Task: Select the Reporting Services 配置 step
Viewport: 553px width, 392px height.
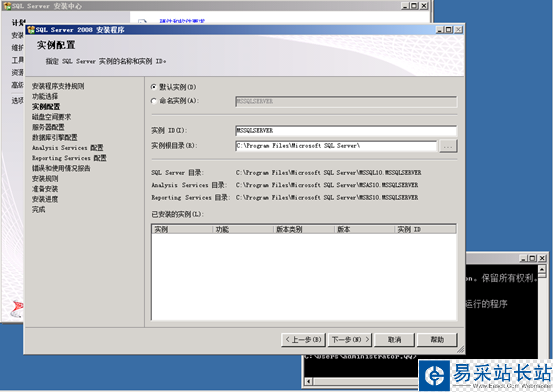Action: click(69, 158)
